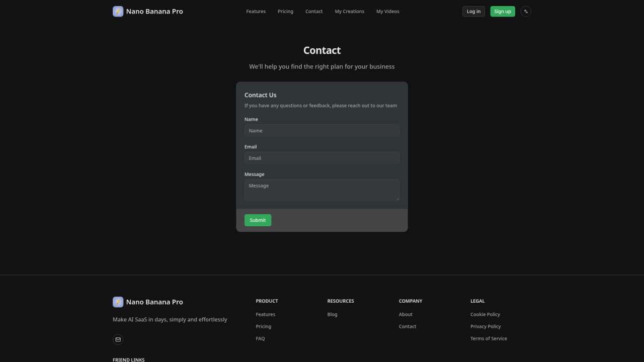Open the language switcher icon in header
Image resolution: width=644 pixels, height=362 pixels.
tap(526, 11)
